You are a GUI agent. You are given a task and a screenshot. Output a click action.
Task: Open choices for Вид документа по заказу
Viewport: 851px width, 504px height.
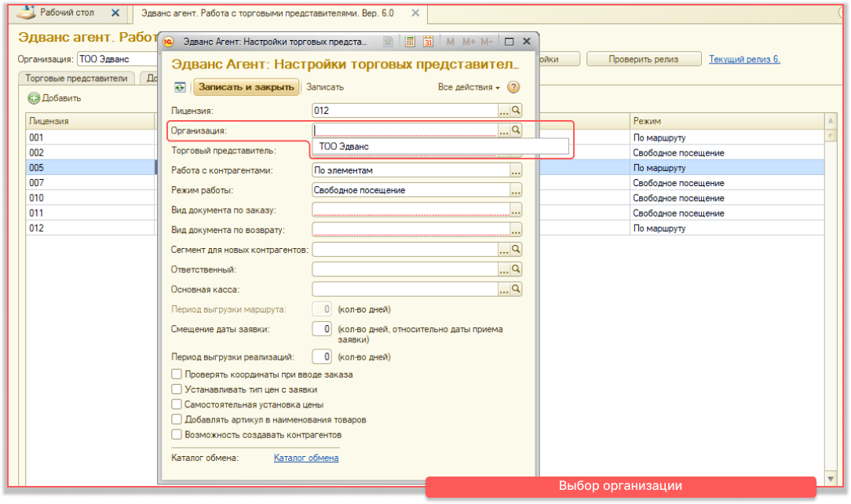(x=516, y=210)
